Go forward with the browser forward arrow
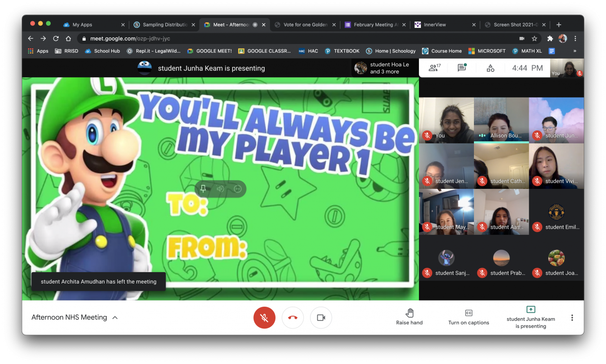Viewport: 606px width, 364px height. tap(43, 38)
